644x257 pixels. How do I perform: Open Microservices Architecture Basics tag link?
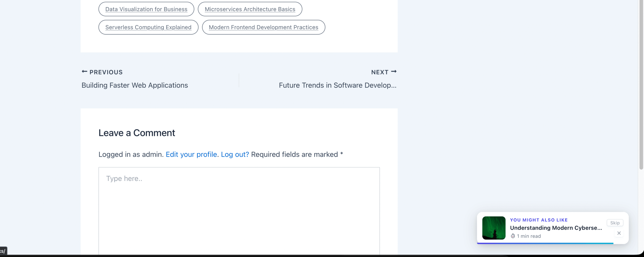[x=250, y=9]
